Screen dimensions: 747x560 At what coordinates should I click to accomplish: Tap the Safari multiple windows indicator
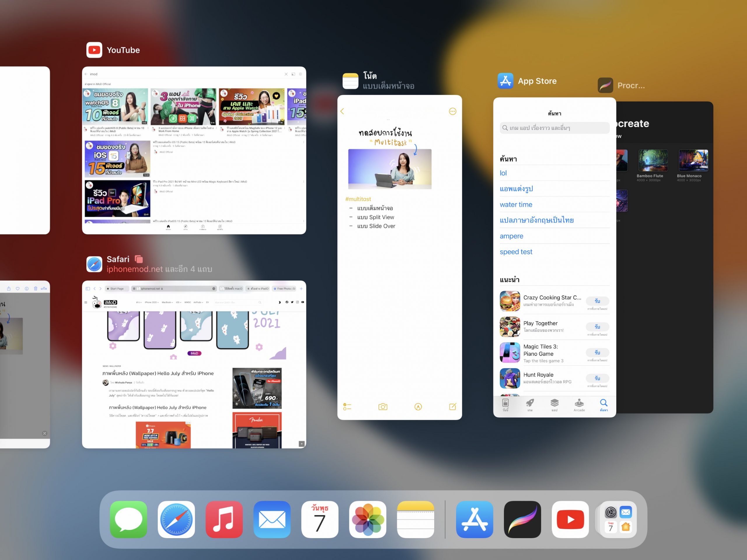[x=139, y=259]
